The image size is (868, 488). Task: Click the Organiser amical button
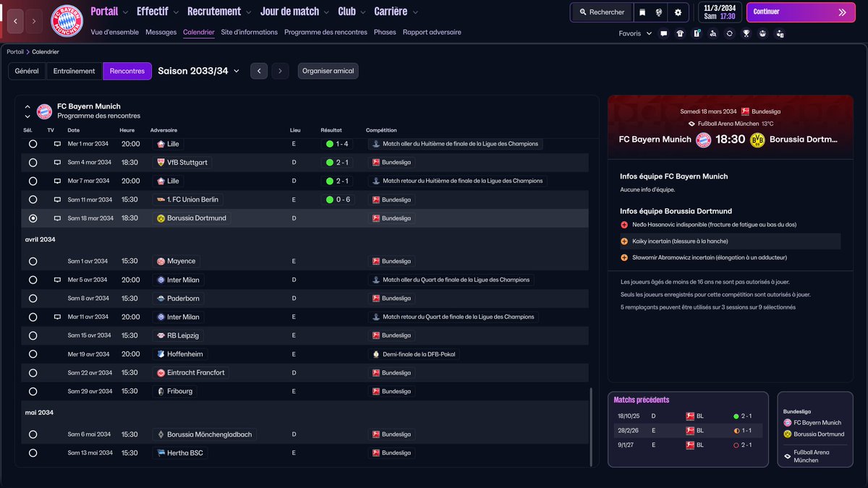click(x=328, y=71)
